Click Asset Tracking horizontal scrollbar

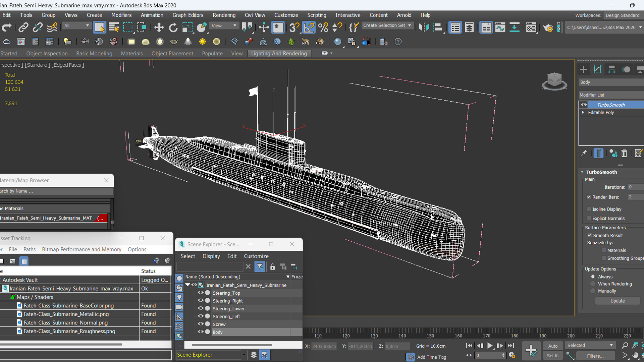click(61, 344)
